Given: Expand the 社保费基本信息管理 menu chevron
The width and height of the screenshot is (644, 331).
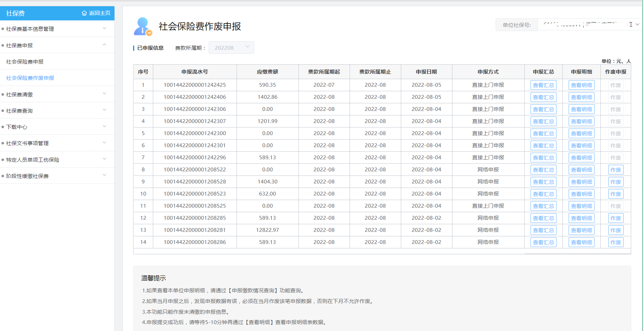Looking at the screenshot, I should pyautogui.click(x=104, y=28).
